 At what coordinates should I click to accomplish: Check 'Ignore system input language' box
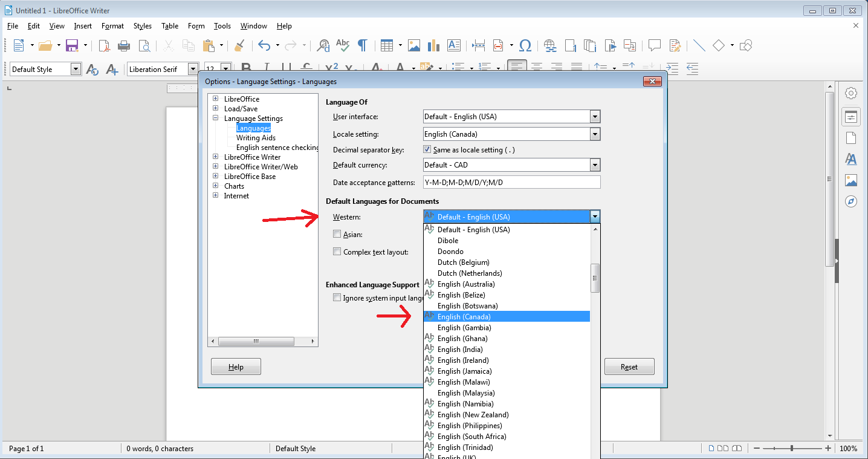[337, 298]
